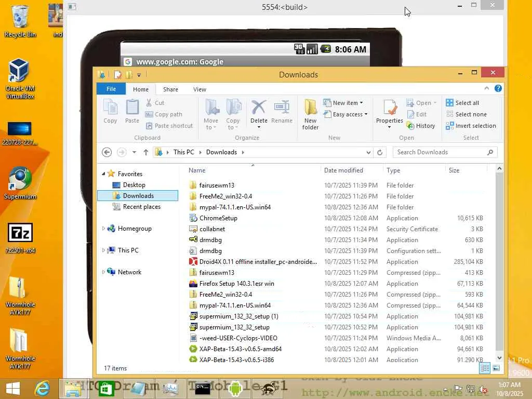The image size is (532, 399).
Task: Open the Windows Store taskbar icon
Action: (x=106, y=389)
